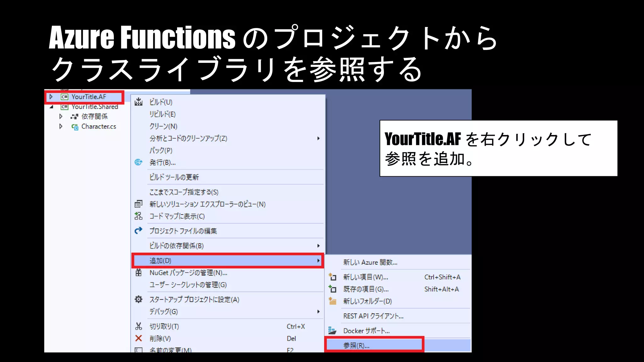Expand the Character.cs tree node

pos(61,126)
